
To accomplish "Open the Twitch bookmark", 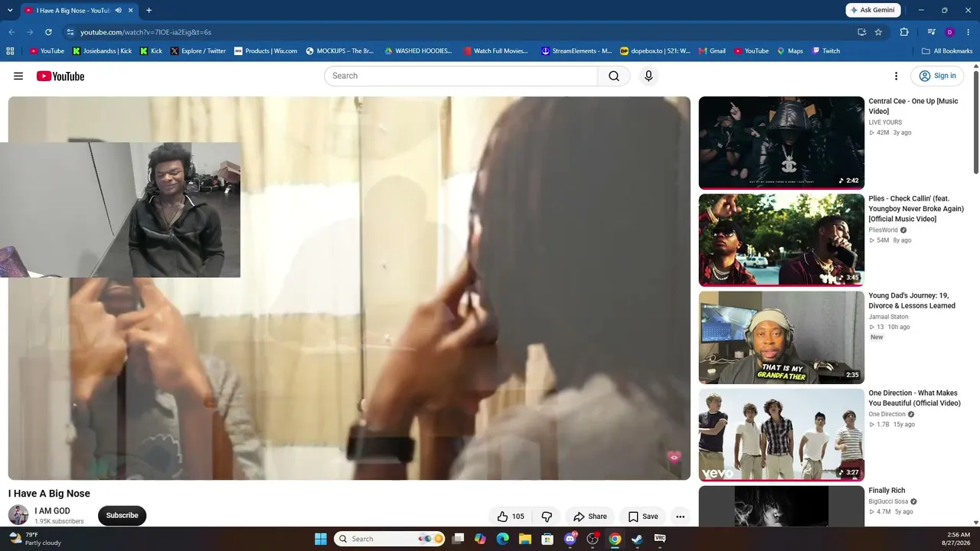I will pos(826,51).
